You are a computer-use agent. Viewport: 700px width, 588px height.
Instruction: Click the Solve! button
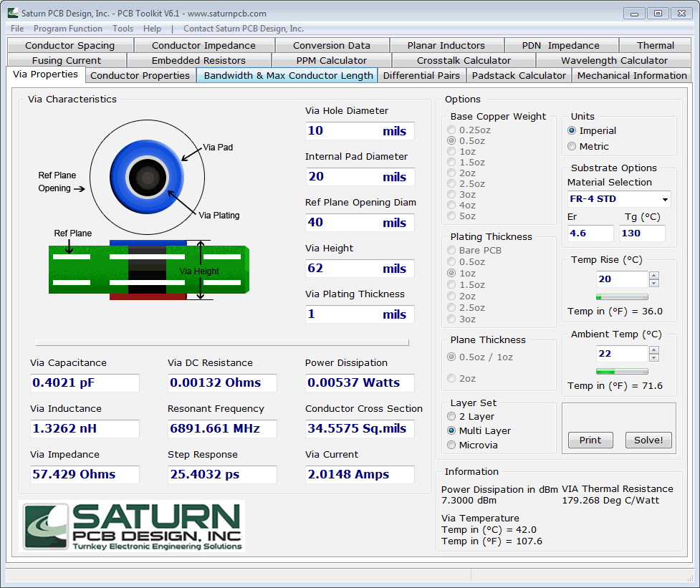pyautogui.click(x=648, y=440)
